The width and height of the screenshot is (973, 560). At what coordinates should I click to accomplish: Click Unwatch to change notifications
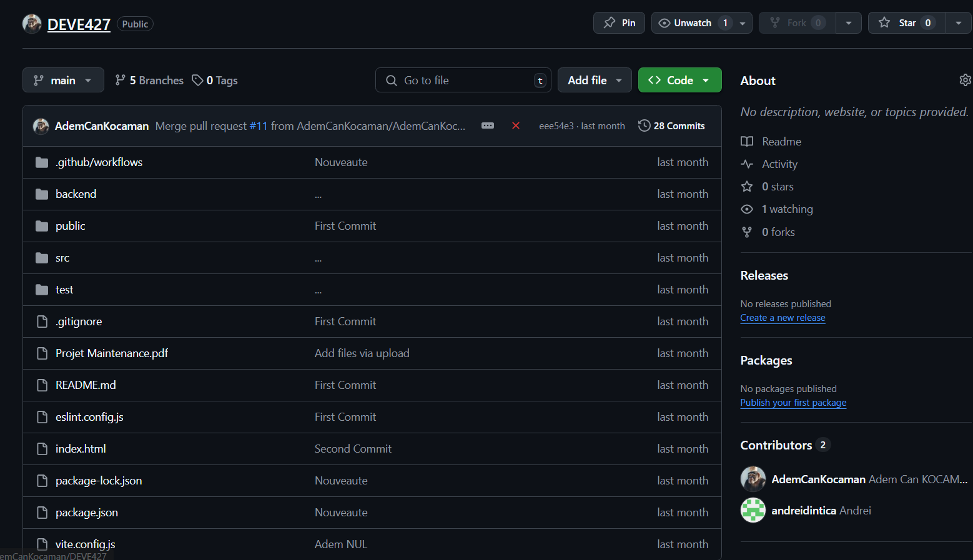tap(693, 23)
